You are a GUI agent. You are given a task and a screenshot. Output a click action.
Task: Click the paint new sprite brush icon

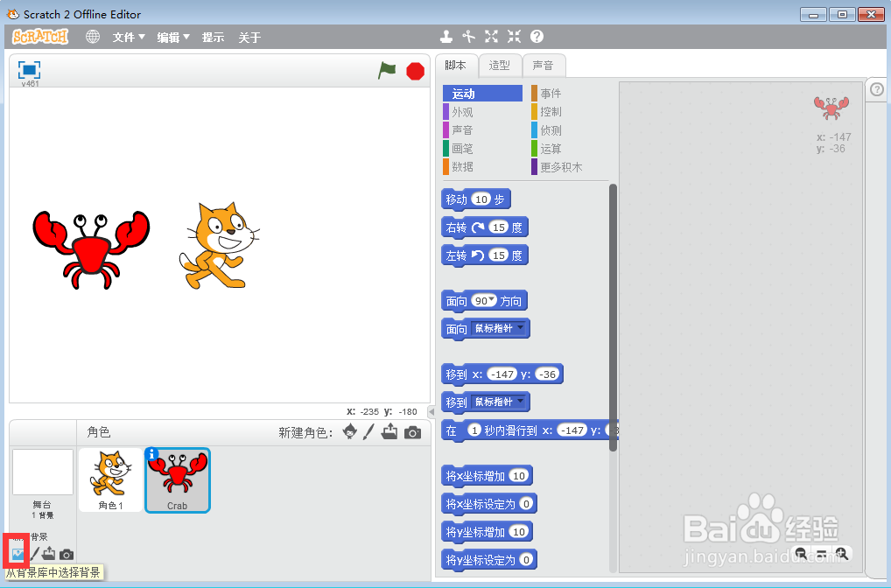point(368,431)
